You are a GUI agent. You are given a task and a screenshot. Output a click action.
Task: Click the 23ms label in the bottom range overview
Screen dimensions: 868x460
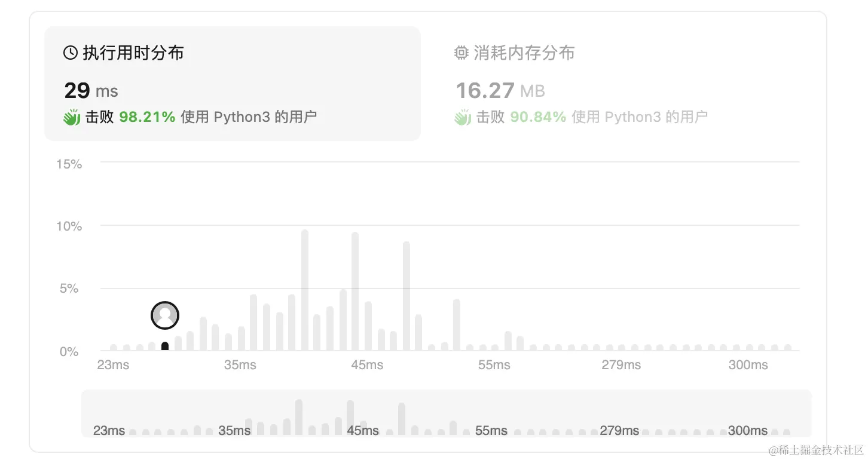click(x=109, y=431)
